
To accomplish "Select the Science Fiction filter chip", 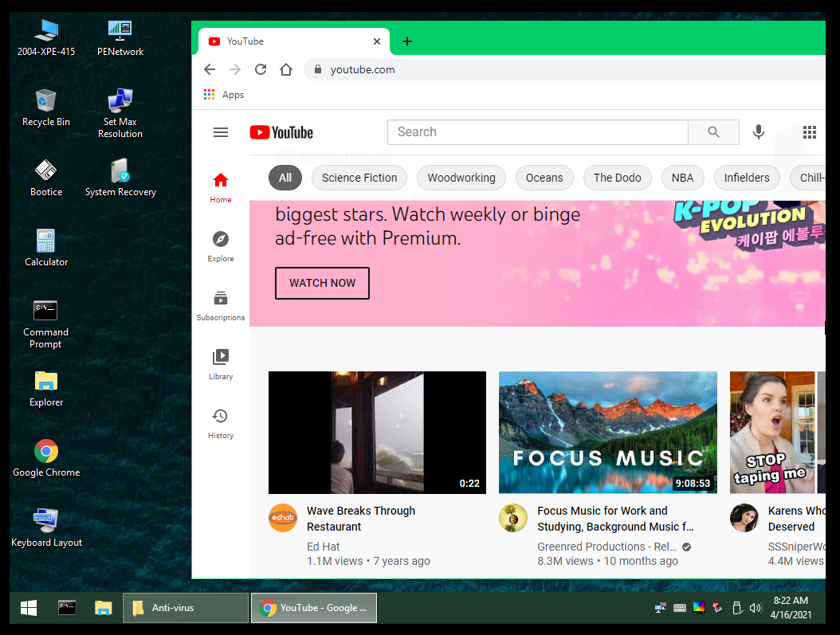I will point(359,178).
